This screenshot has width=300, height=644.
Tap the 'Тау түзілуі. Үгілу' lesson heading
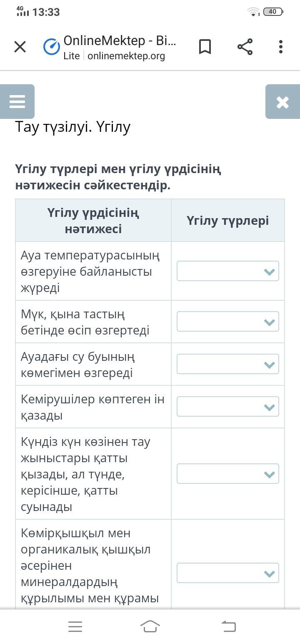click(x=73, y=127)
